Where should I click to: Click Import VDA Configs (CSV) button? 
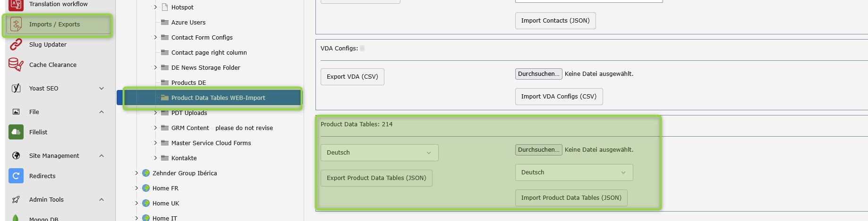coord(559,97)
